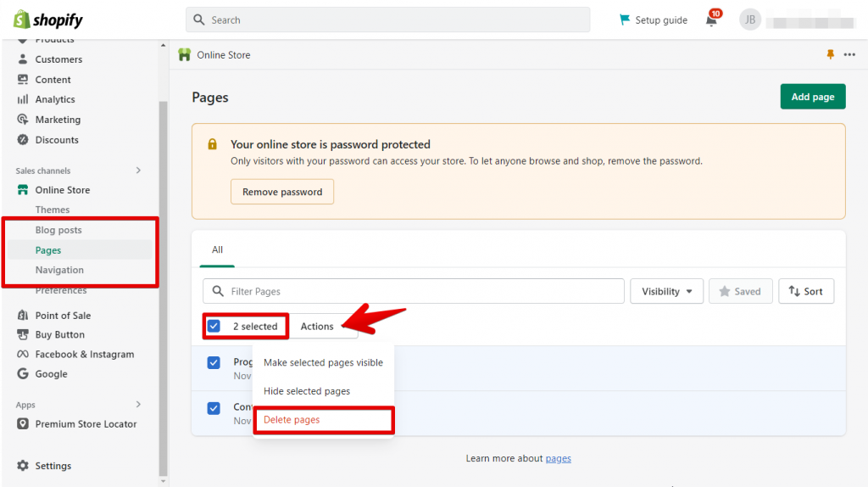Open Settings via the gear icon
The height and width of the screenshot is (487, 868).
23,466
